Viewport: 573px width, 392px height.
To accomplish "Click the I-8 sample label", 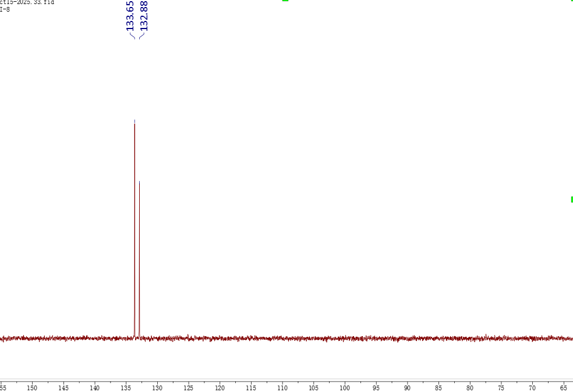I will (x=5, y=9).
